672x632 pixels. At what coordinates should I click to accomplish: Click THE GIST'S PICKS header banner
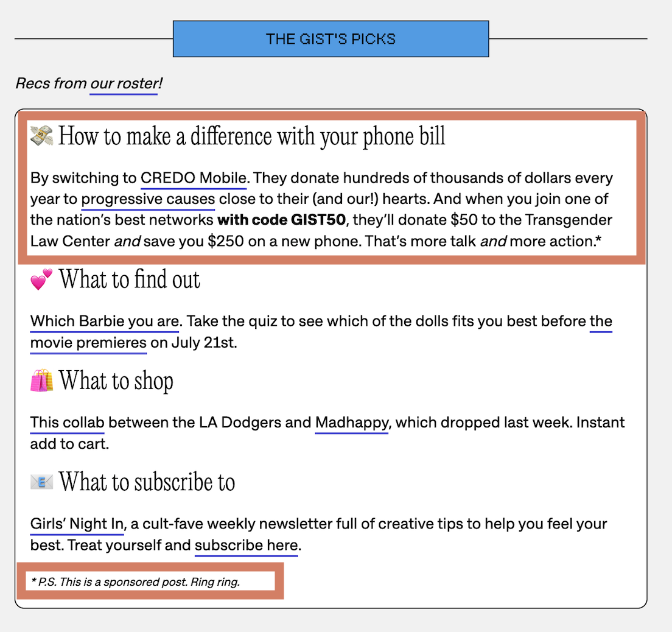point(331,38)
